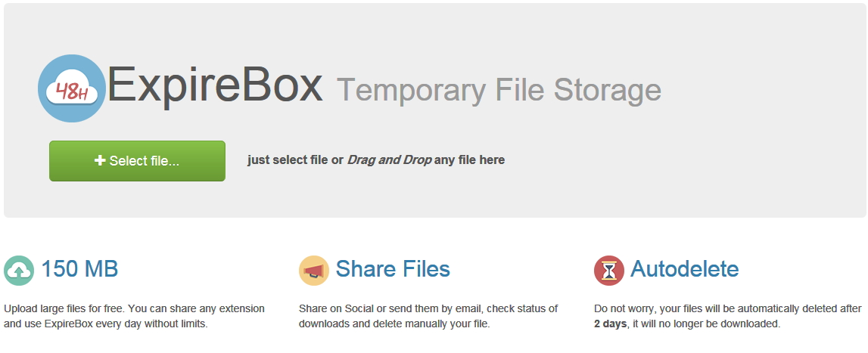Click the words "just select file or"
868x353 pixels.
coord(295,160)
